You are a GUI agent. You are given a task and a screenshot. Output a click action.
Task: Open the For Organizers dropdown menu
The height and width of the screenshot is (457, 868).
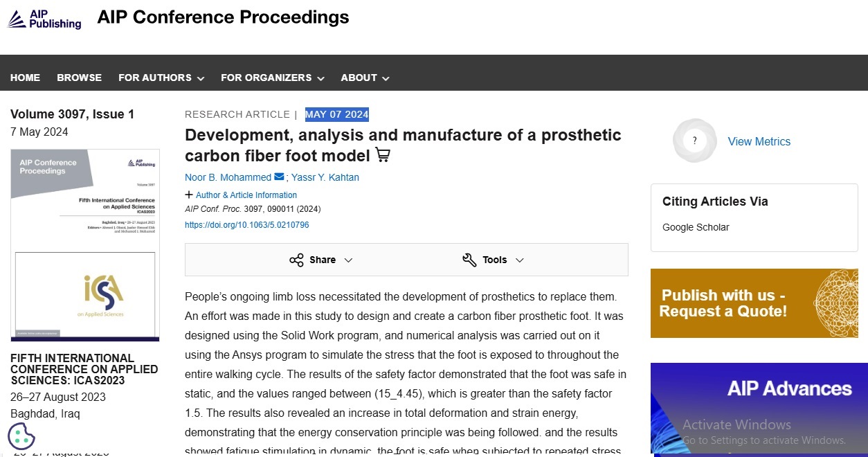273,78
